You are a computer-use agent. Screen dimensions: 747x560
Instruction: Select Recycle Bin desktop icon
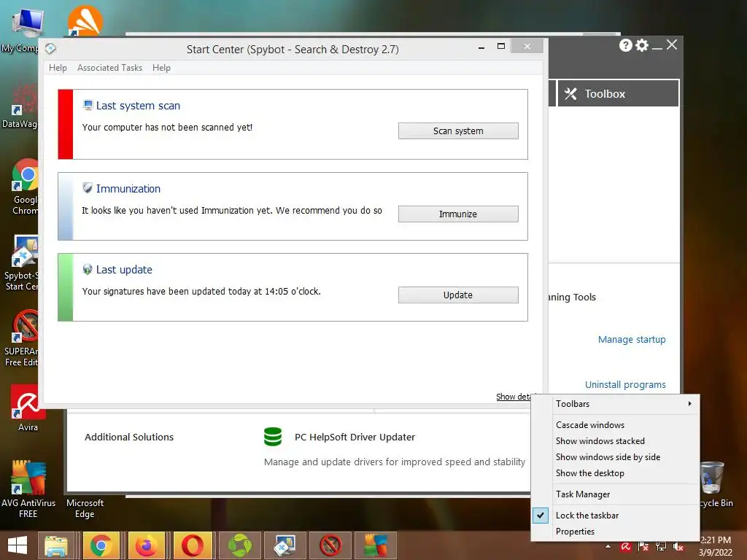click(x=716, y=485)
